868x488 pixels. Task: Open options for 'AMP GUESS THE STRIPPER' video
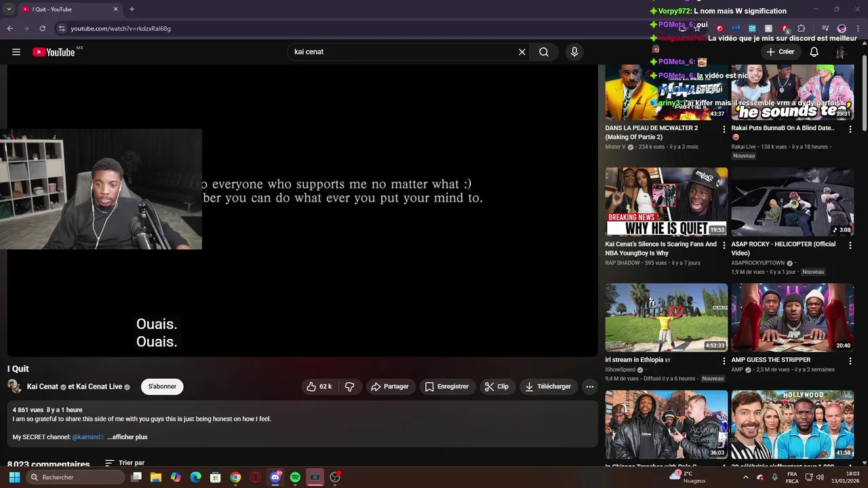click(x=850, y=361)
